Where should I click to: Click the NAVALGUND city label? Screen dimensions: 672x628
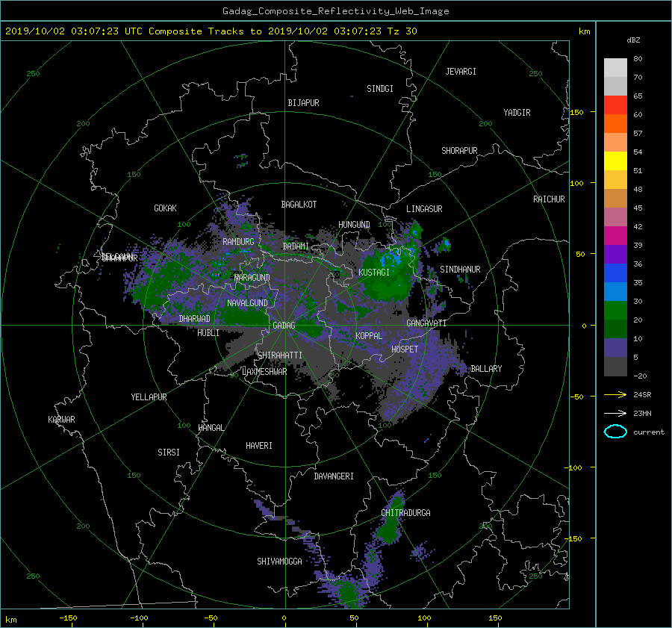(x=247, y=303)
